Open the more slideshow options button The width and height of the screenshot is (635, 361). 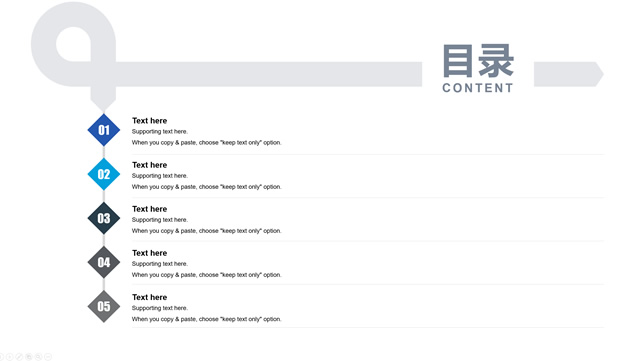point(48,357)
